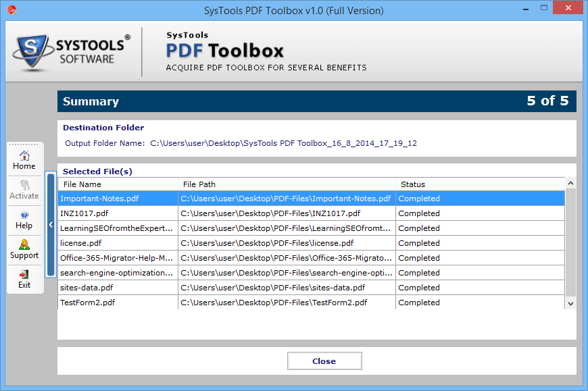Click Completed status of TestForm2.pdf
Image resolution: width=588 pixels, height=391 pixels.
(x=419, y=303)
